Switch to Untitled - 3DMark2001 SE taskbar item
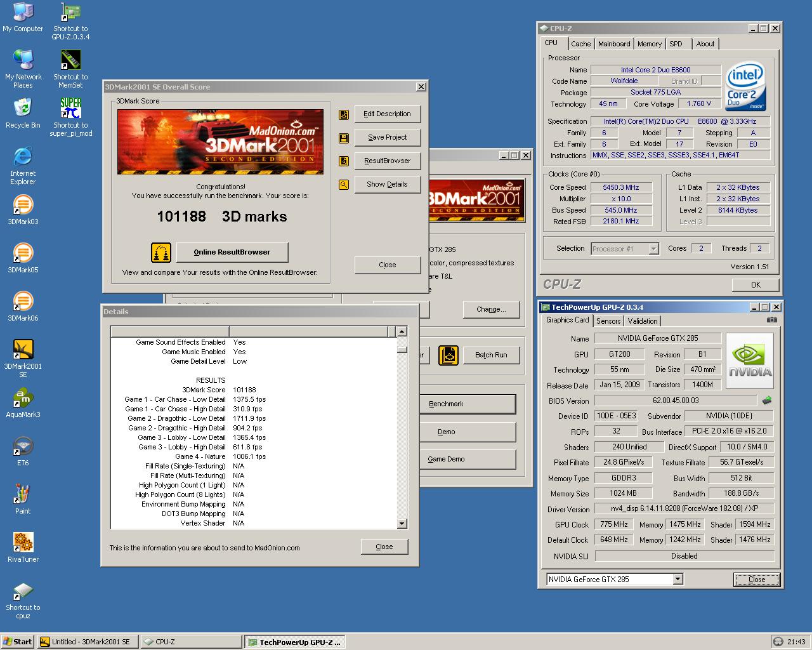The image size is (812, 650). click(88, 642)
